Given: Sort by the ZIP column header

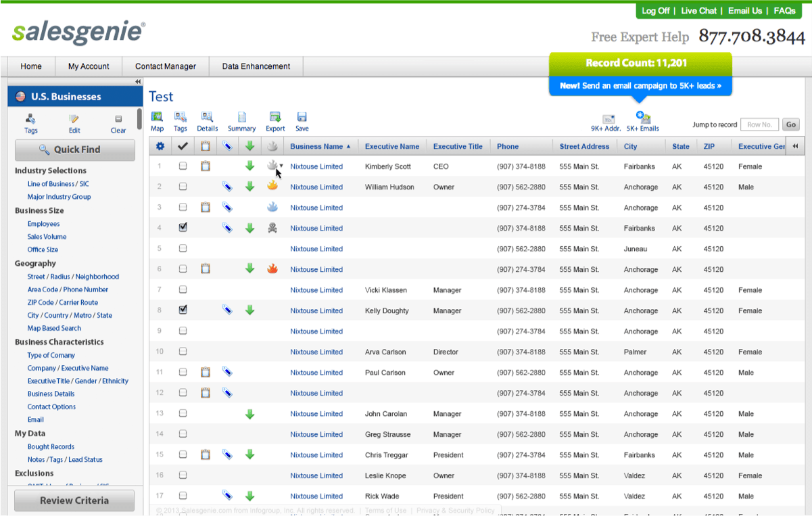Looking at the screenshot, I should click(709, 146).
